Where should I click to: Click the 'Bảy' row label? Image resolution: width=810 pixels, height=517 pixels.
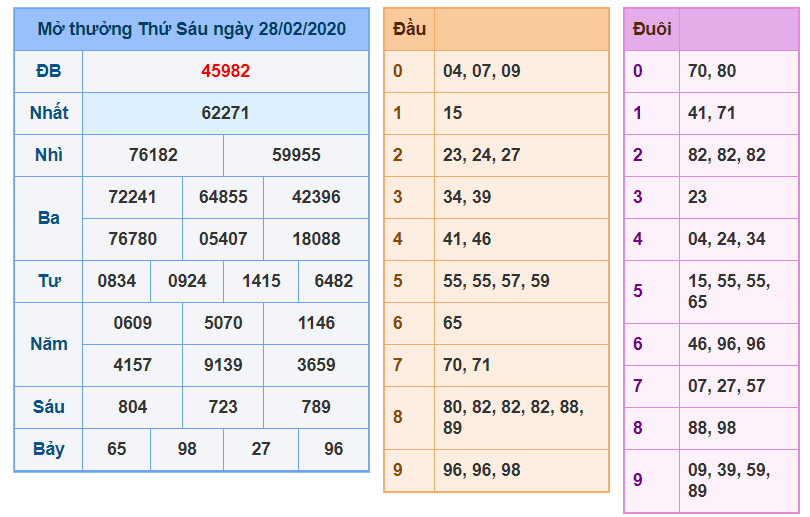coord(48,449)
